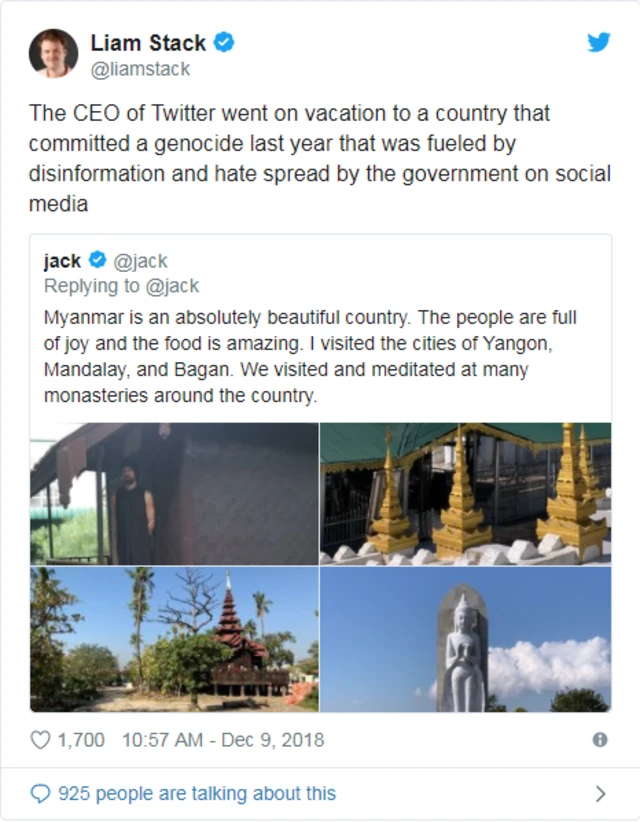640x822 pixels.
Task: Open Liam Stack's profile picture
Action: (x=53, y=53)
